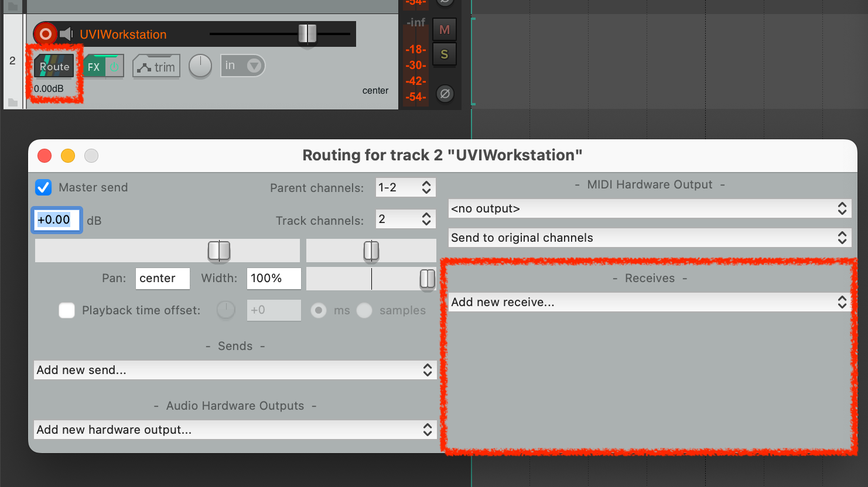
Task: Bypass track FX with the power icon
Action: [x=114, y=67]
